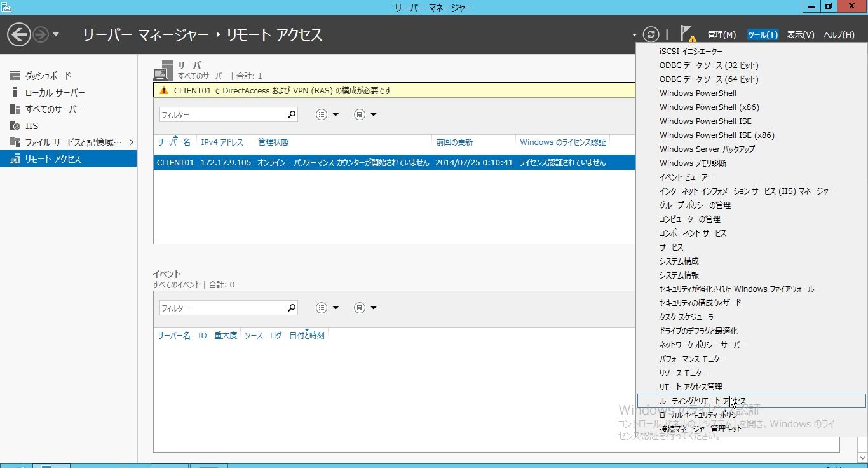The width and height of the screenshot is (868, 468).
Task: Open the breadcrumb dropdown arrow left of refresh
Action: [x=634, y=35]
